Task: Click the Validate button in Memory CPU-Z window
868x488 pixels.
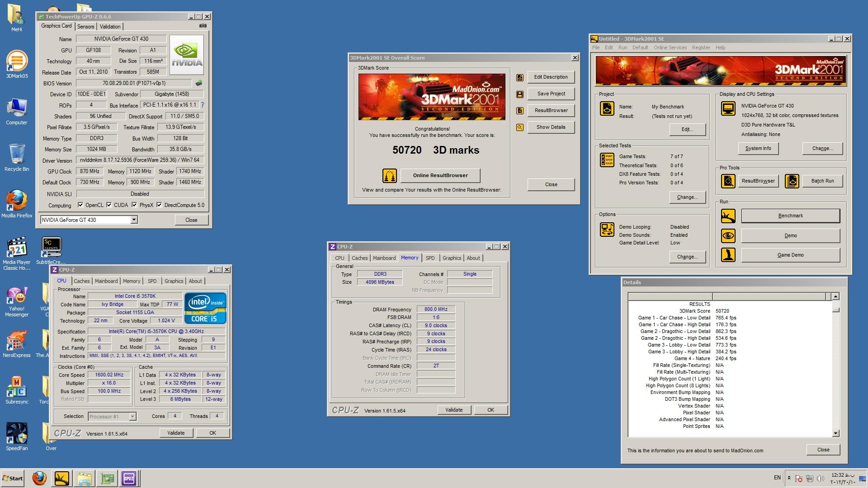Action: point(454,410)
